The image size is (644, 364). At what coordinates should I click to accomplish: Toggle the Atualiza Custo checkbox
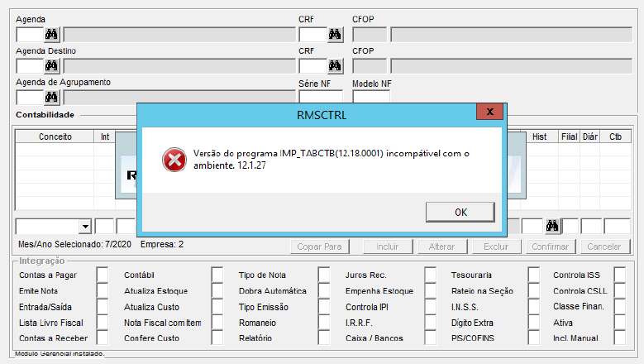click(x=217, y=307)
